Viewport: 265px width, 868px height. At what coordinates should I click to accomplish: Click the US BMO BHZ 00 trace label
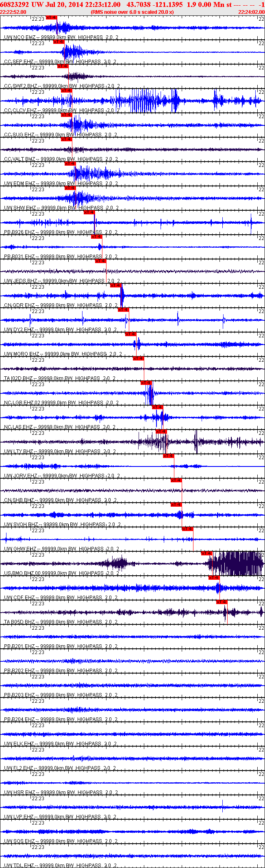click(x=62, y=573)
